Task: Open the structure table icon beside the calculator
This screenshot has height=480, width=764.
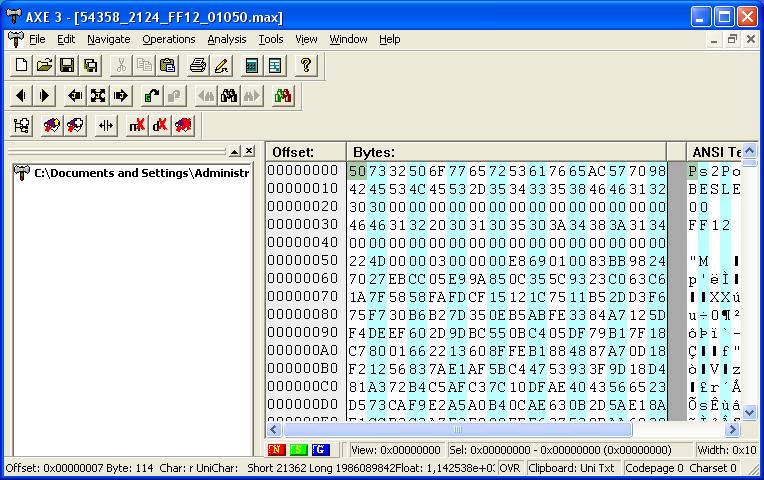Action: [x=275, y=65]
